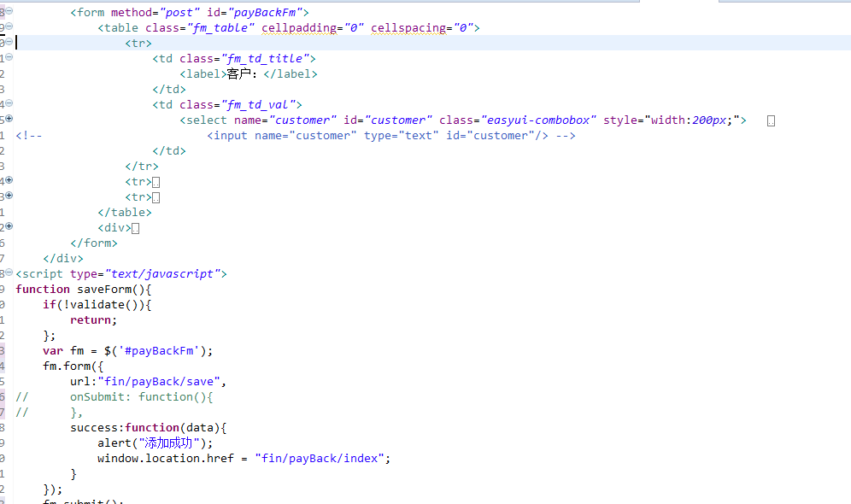Click the alert("添加成功") line

click(156, 443)
